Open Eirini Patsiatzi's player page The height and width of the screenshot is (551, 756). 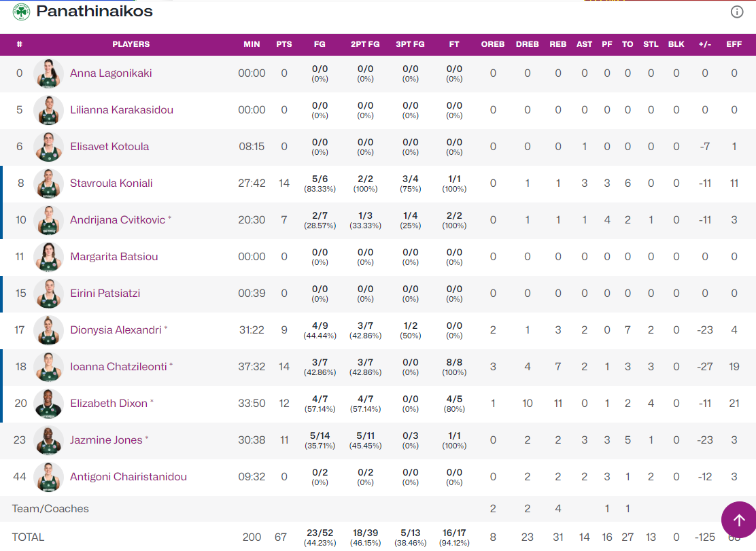105,294
